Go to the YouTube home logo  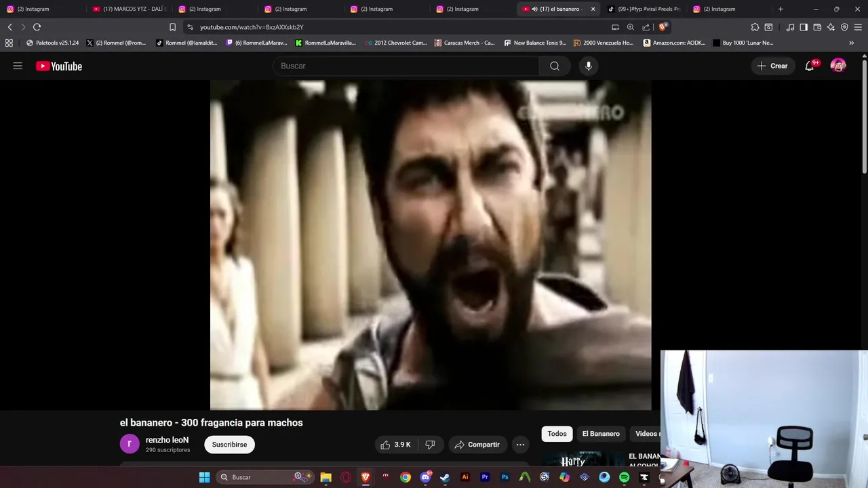pyautogui.click(x=59, y=66)
